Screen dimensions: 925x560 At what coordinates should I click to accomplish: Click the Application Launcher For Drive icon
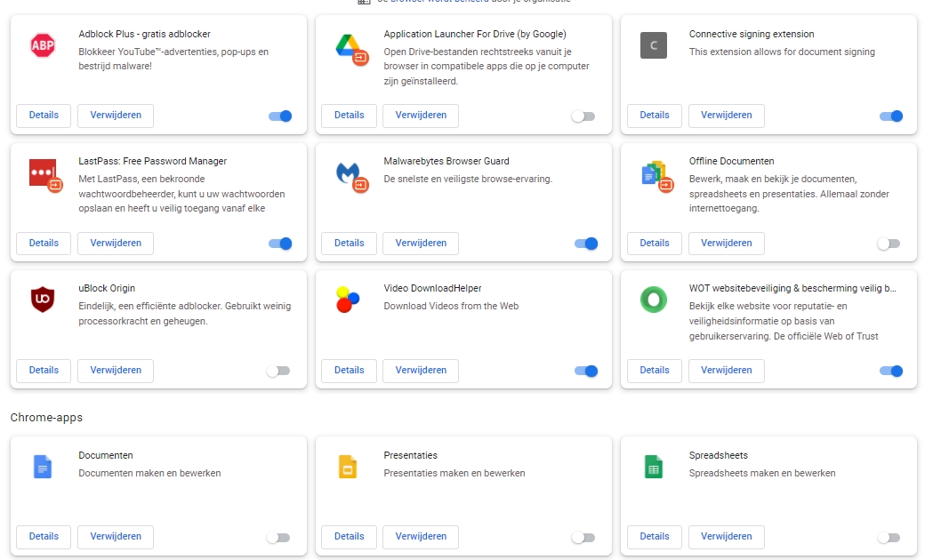click(x=348, y=45)
